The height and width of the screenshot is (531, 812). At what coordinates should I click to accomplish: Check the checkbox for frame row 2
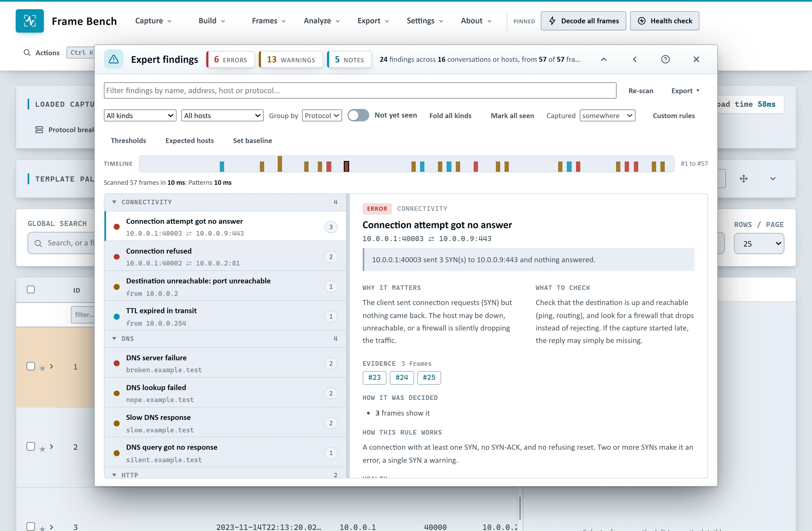31,446
